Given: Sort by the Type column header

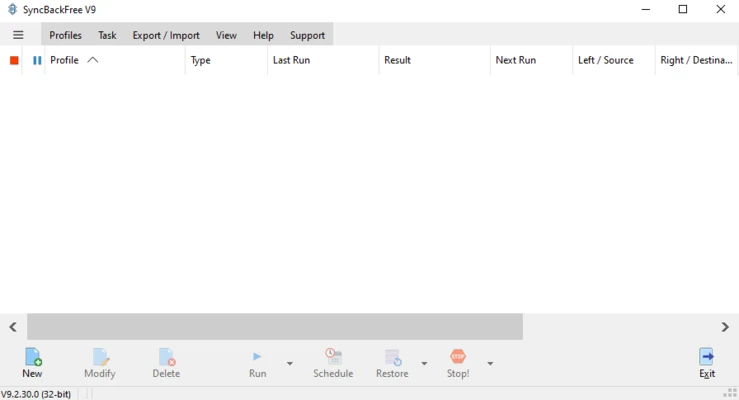Looking at the screenshot, I should point(226,60).
